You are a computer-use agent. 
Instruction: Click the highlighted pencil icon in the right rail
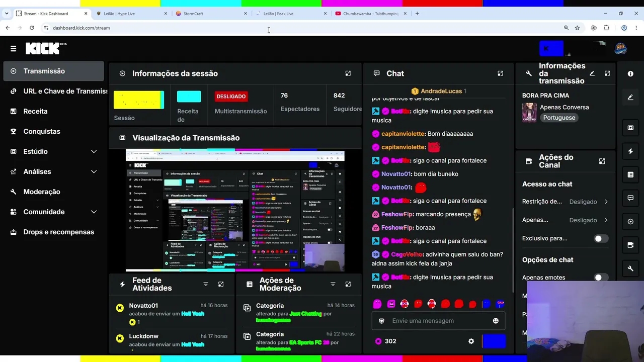[x=630, y=97]
